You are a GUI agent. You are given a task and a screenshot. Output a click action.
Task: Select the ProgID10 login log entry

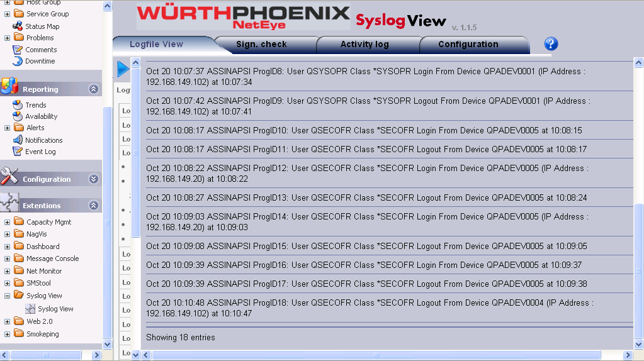389,130
